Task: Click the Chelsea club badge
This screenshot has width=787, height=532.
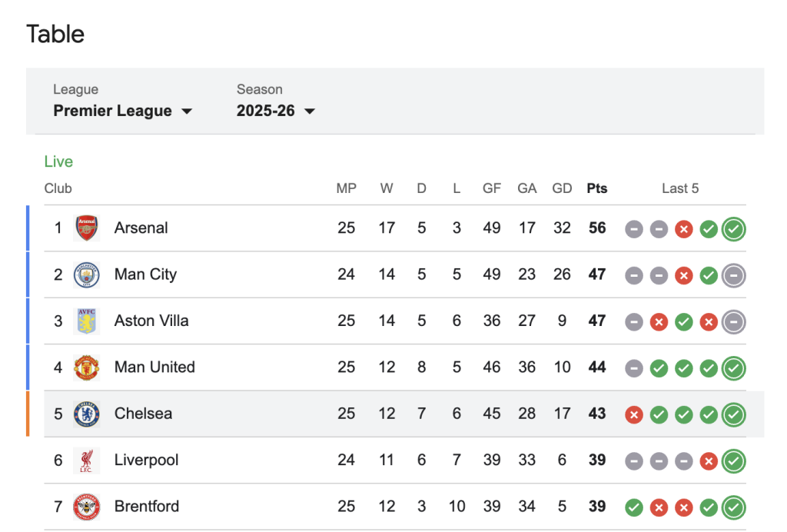Action: (x=87, y=414)
